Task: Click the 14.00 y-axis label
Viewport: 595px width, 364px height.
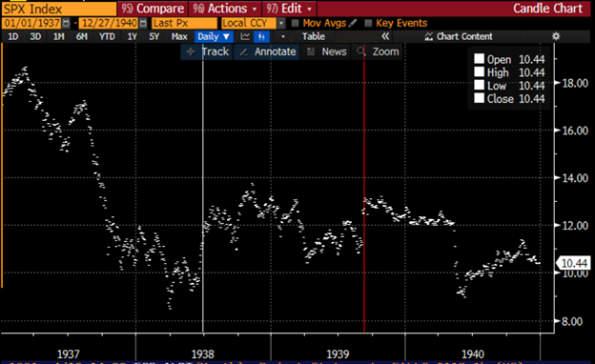Action: [575, 178]
